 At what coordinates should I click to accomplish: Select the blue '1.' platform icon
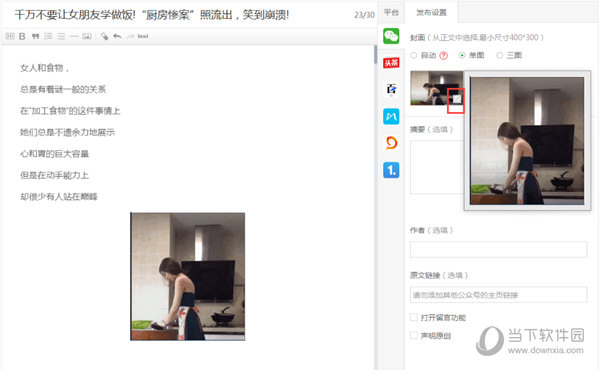click(x=391, y=170)
